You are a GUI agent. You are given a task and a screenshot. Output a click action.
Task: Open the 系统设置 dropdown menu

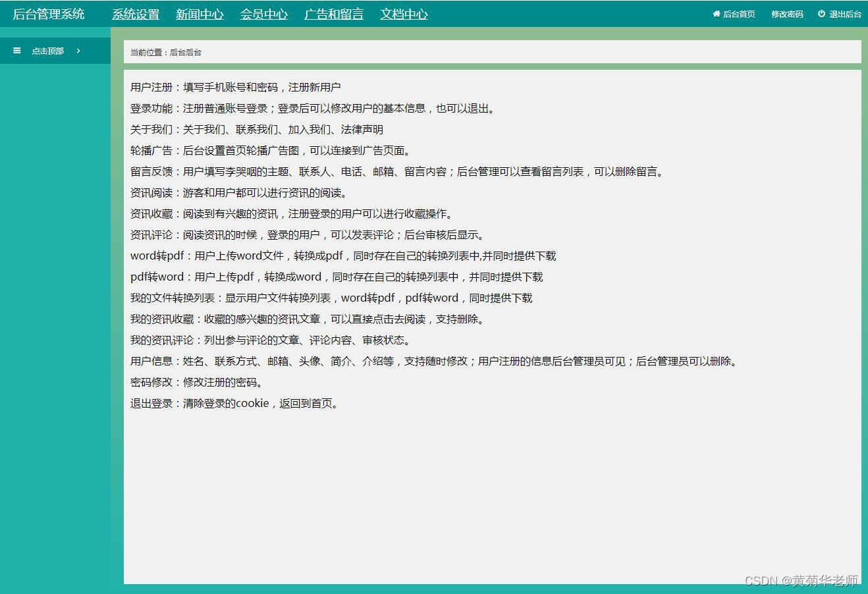135,13
